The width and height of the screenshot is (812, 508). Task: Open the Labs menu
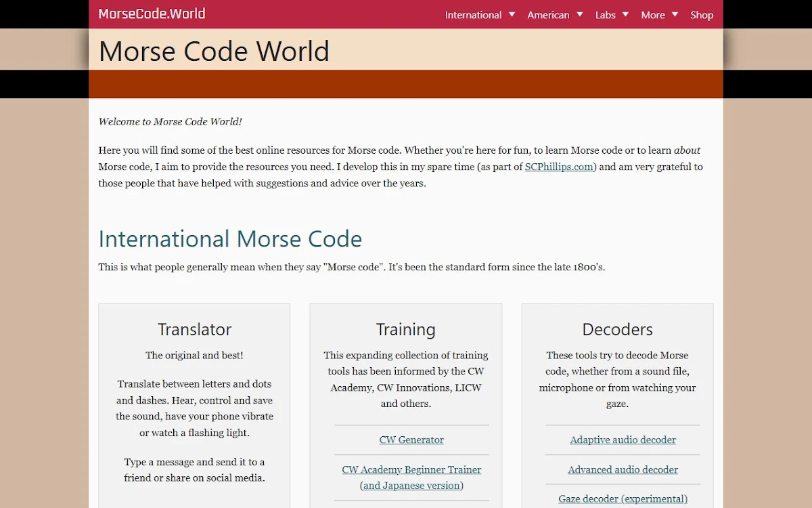click(605, 15)
